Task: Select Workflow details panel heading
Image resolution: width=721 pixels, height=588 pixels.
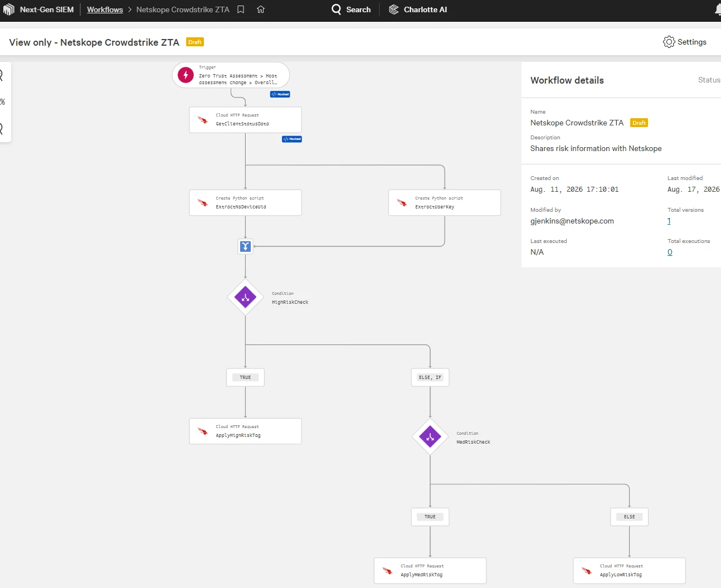Action: coord(567,80)
